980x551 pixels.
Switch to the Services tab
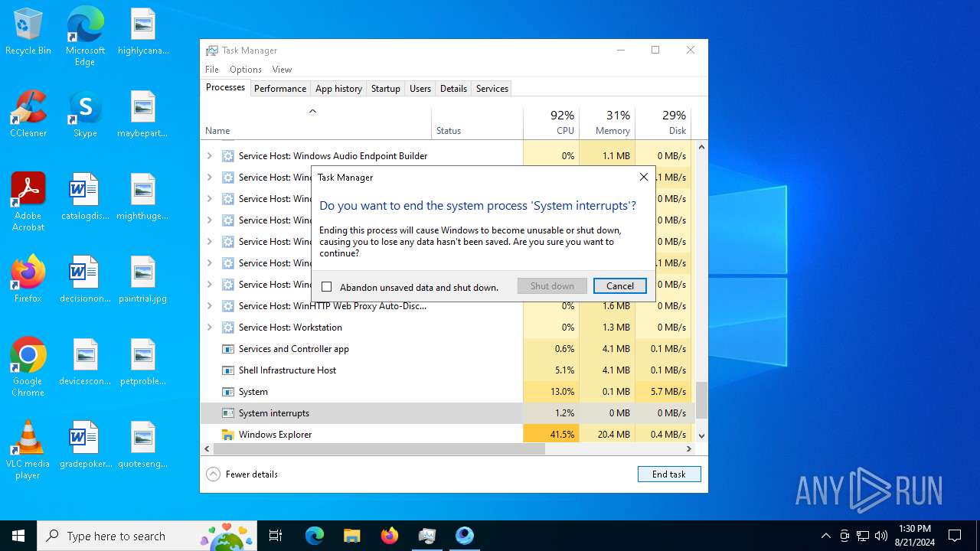coord(492,89)
